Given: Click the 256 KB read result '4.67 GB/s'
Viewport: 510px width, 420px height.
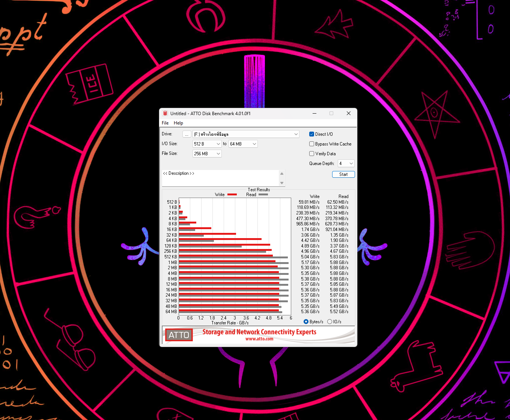Looking at the screenshot, I should (x=339, y=251).
